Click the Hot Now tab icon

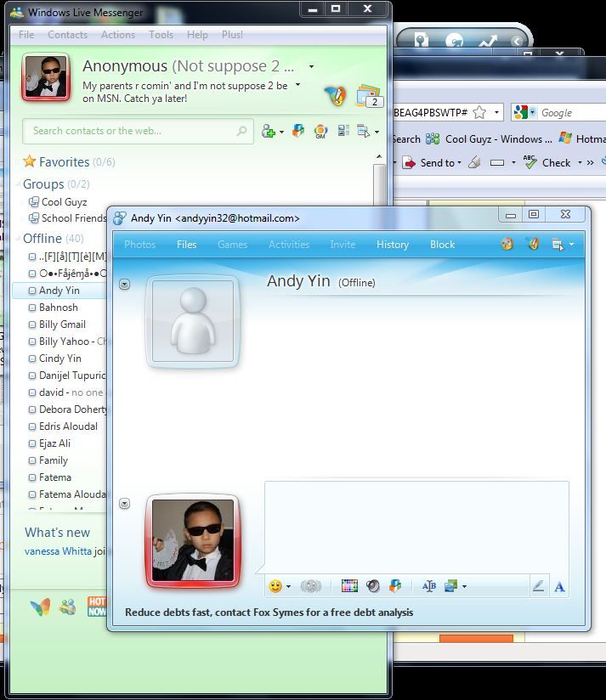[x=97, y=607]
